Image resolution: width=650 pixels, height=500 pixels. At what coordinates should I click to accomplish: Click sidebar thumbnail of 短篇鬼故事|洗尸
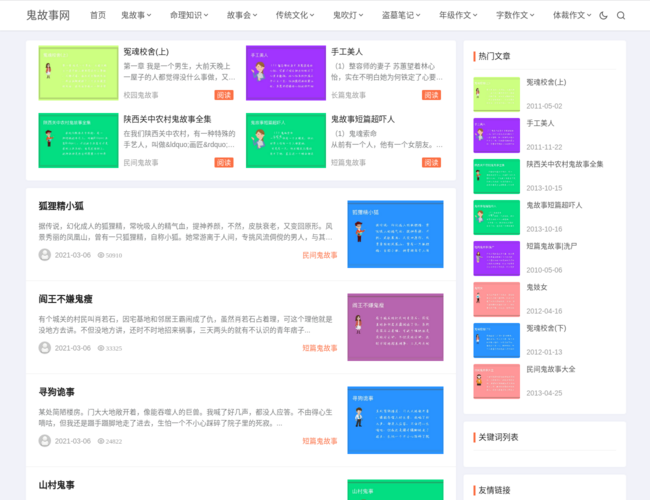pyautogui.click(x=497, y=258)
